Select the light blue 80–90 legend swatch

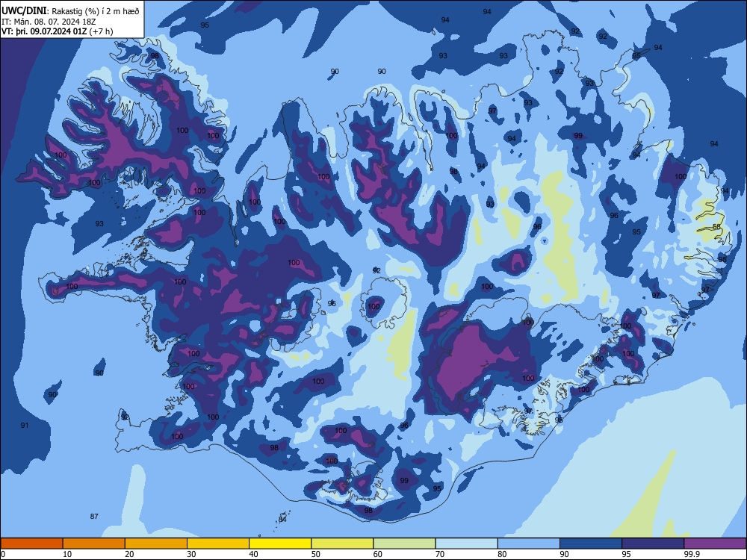pos(529,544)
